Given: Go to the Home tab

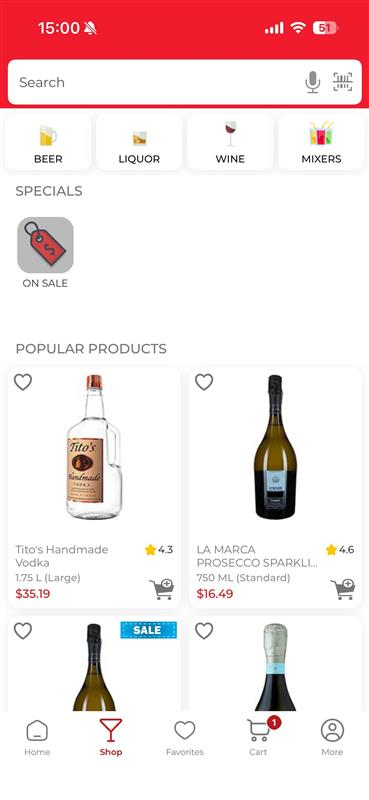Looking at the screenshot, I should (37, 737).
